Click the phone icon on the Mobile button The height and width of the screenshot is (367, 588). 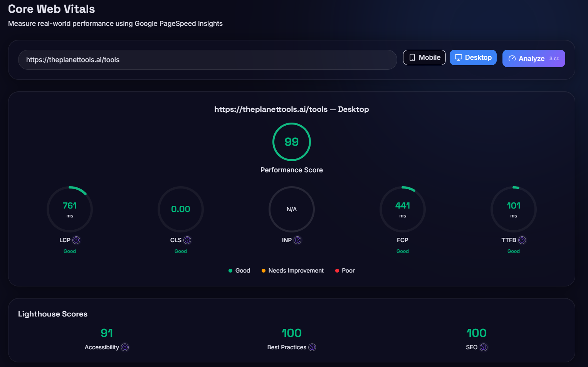click(x=413, y=57)
